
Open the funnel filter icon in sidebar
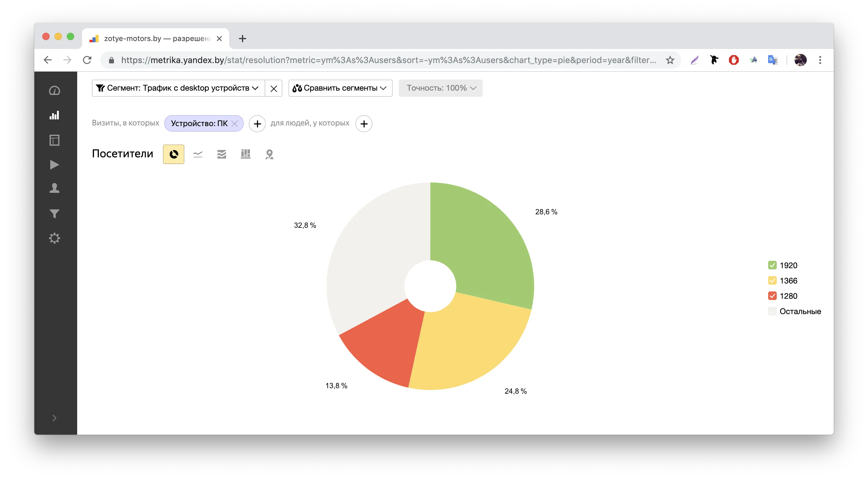point(54,214)
